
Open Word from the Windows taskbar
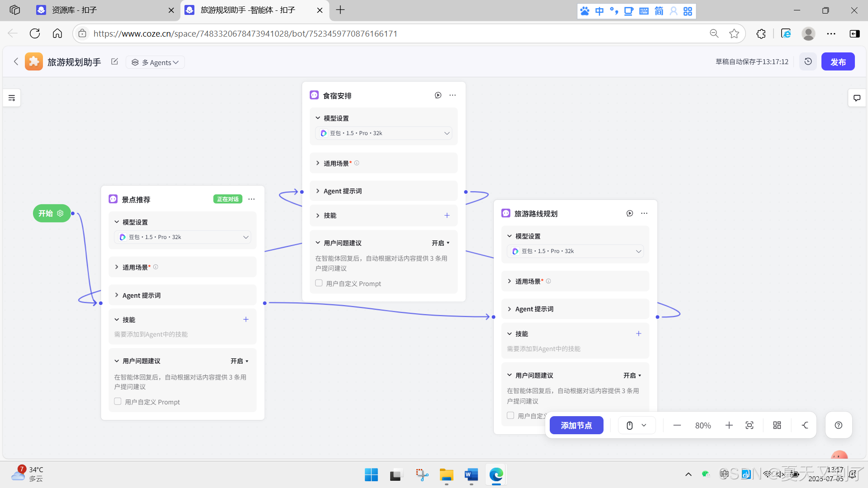coord(471,475)
